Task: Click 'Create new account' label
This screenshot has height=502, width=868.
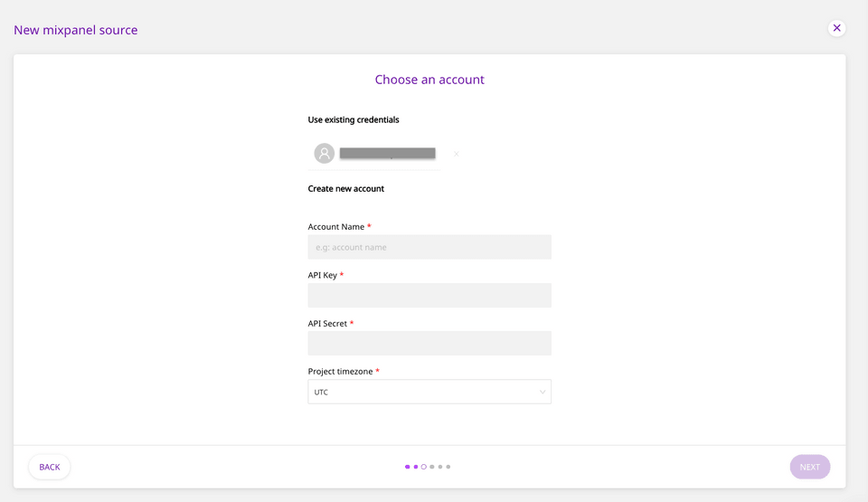Action: (x=346, y=188)
